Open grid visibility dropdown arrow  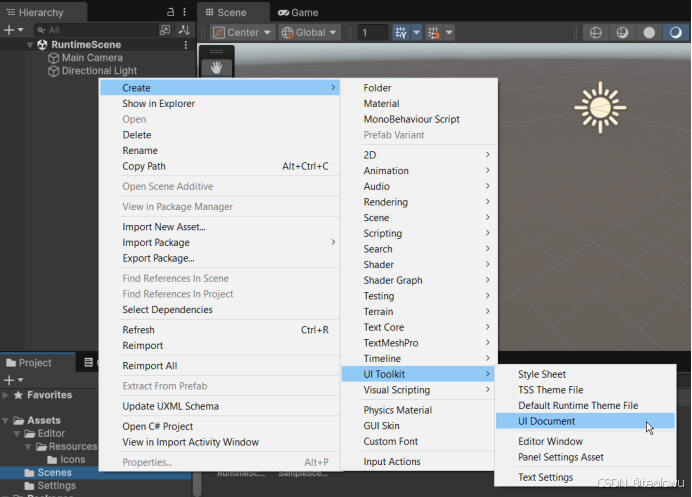tap(416, 33)
